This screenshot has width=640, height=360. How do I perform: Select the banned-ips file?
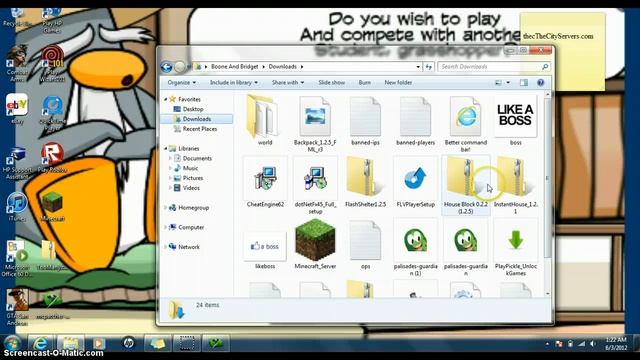coord(365,120)
